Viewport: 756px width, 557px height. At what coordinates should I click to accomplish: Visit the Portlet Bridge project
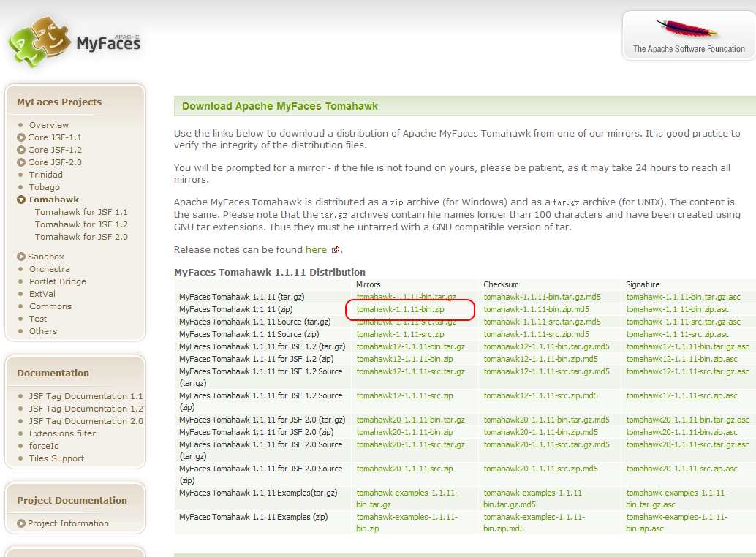[x=57, y=281]
